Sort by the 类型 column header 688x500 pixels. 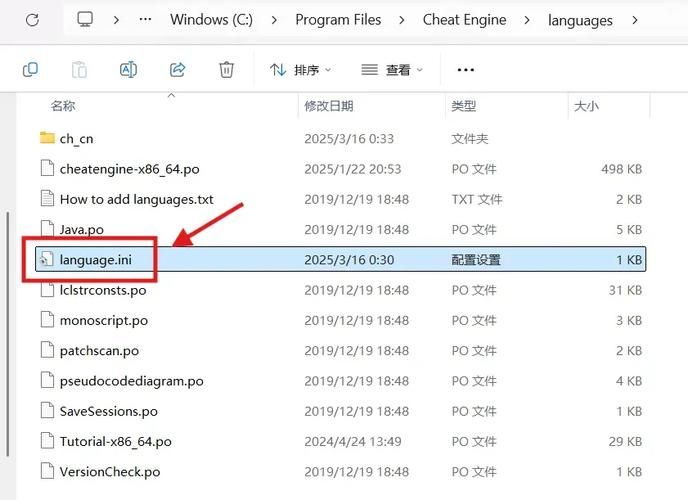click(x=464, y=106)
